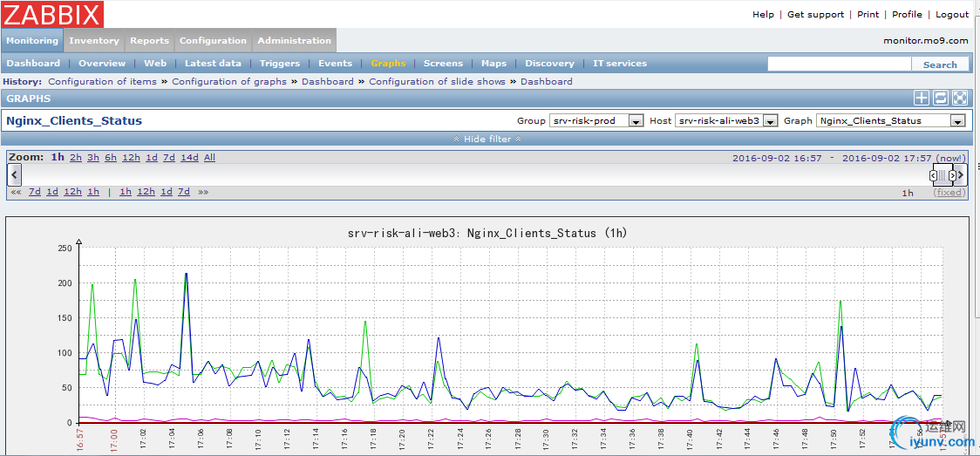Click the » forward navigation arrows
This screenshot has height=456, width=980.
(x=203, y=192)
